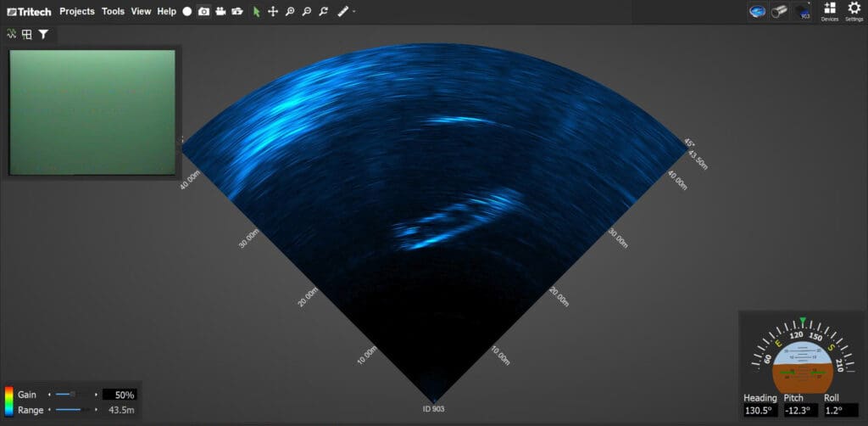Click the right arrow of the Gain slider
Viewport: 868px width, 426px height.
(x=96, y=395)
